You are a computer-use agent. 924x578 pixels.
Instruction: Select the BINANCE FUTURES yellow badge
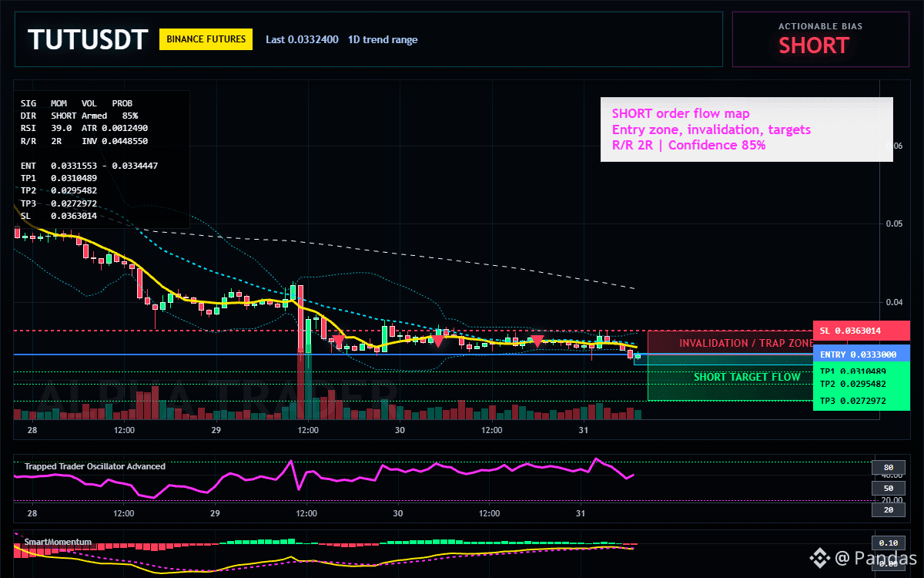[x=206, y=39]
